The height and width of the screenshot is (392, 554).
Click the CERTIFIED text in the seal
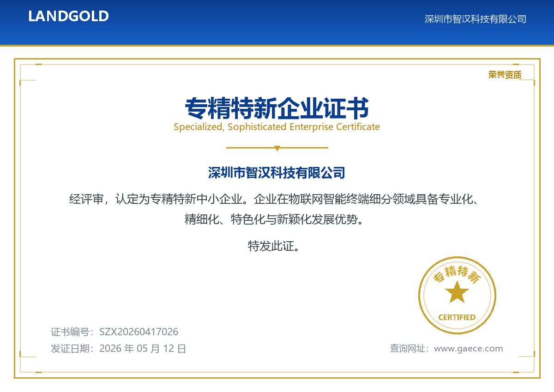[457, 317]
